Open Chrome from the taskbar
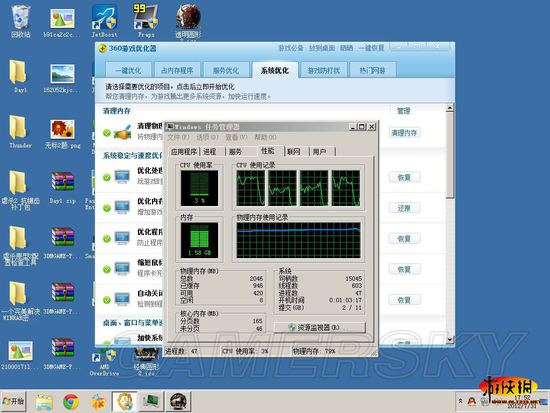 71,401
